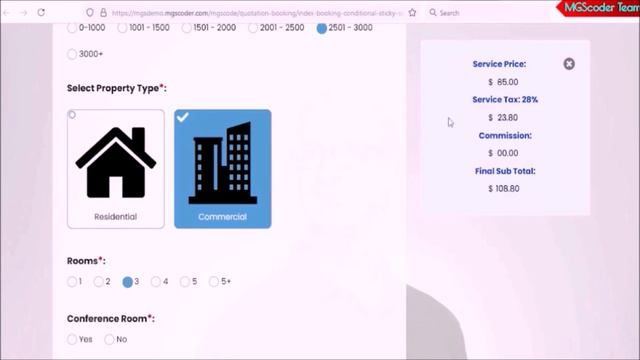Click the Commercial label text
The image size is (640, 360).
pos(222,217)
